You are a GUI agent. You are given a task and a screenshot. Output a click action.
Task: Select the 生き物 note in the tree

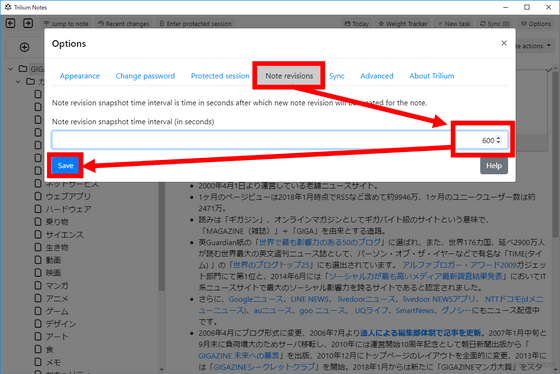pyautogui.click(x=57, y=248)
